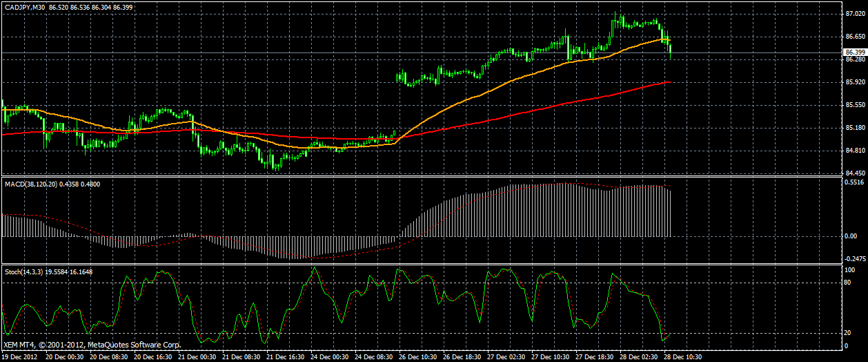Click the 85.180 price axis label

coord(854,128)
